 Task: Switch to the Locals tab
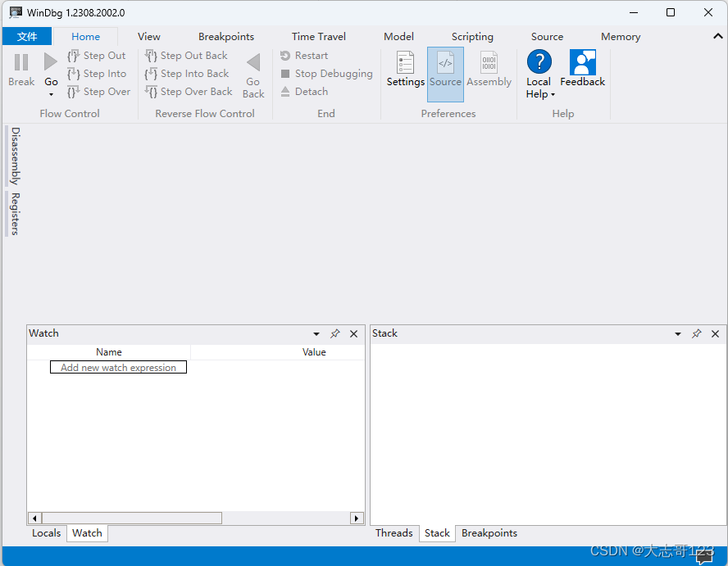[x=47, y=533]
